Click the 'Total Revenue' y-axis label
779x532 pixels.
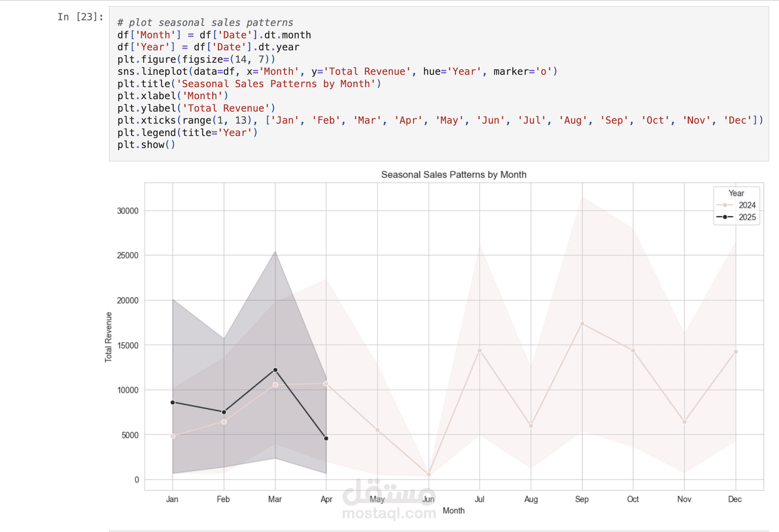109,337
